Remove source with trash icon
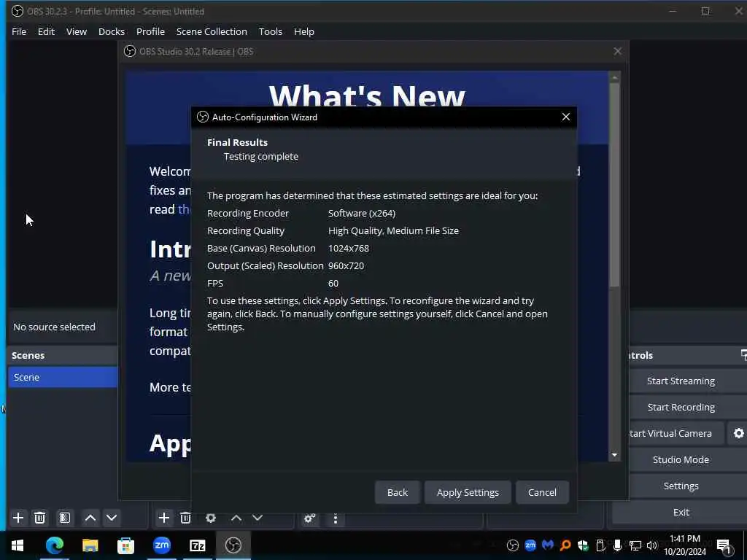The image size is (747, 560). (x=185, y=518)
